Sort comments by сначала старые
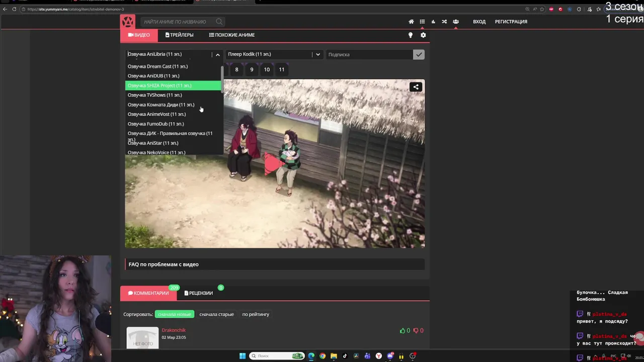The image size is (644, 362). pyautogui.click(x=216, y=314)
